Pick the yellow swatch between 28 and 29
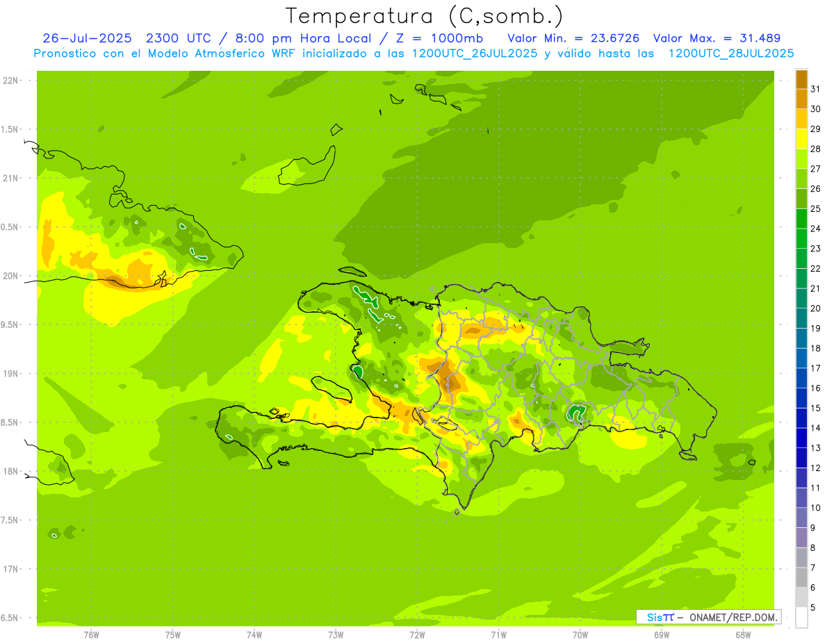 pos(801,139)
